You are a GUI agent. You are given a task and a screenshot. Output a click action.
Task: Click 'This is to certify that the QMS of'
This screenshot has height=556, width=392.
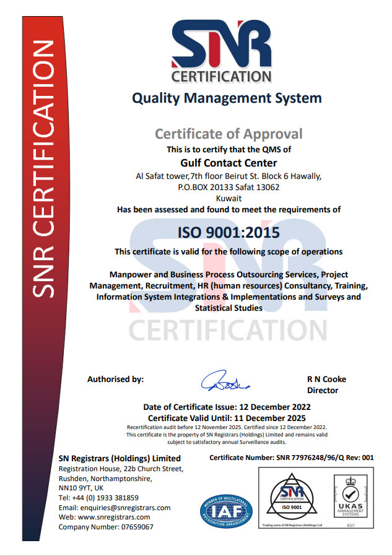coord(229,149)
